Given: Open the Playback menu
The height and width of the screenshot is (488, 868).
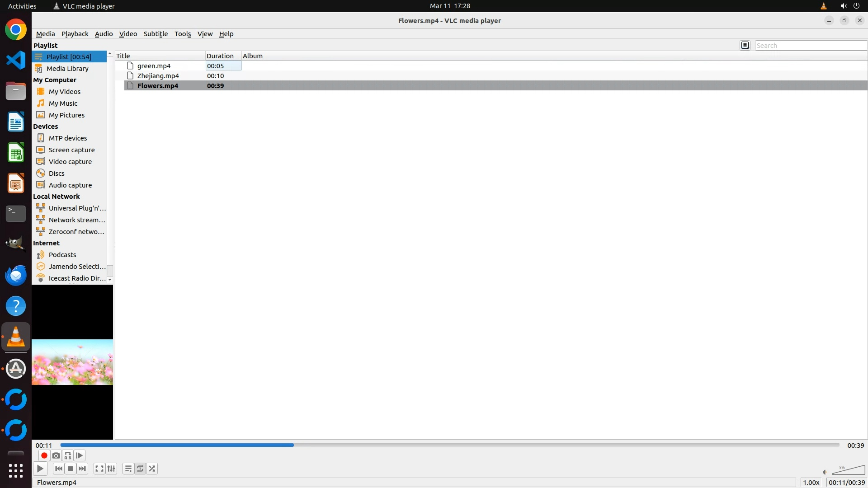Looking at the screenshot, I should [75, 34].
